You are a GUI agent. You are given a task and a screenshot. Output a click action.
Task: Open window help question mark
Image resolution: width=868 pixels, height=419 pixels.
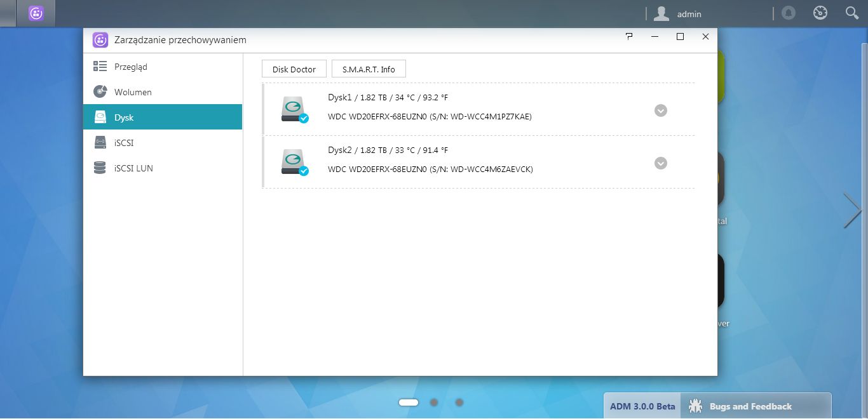click(x=629, y=37)
